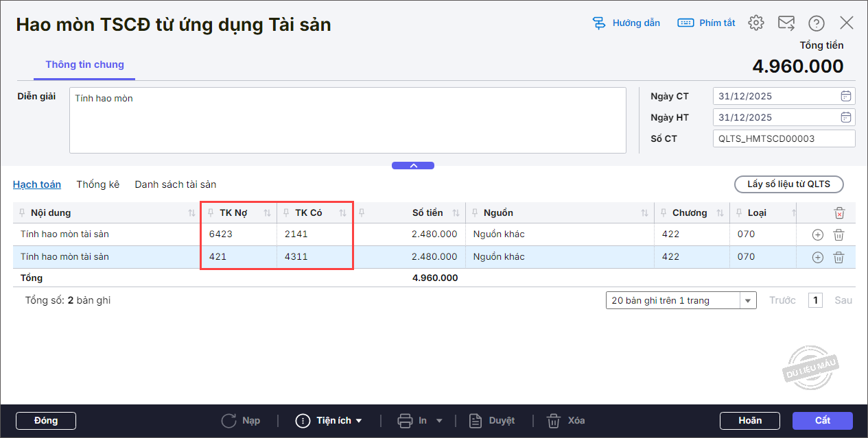Sort by Nguồn column arrows
Screen dimensions: 868x438
pos(644,213)
